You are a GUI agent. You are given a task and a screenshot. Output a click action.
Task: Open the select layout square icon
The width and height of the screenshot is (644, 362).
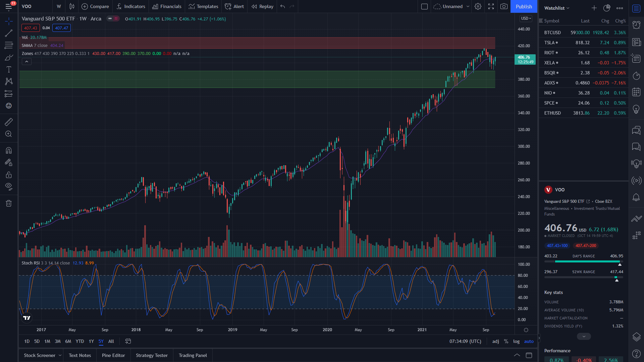(x=424, y=6)
